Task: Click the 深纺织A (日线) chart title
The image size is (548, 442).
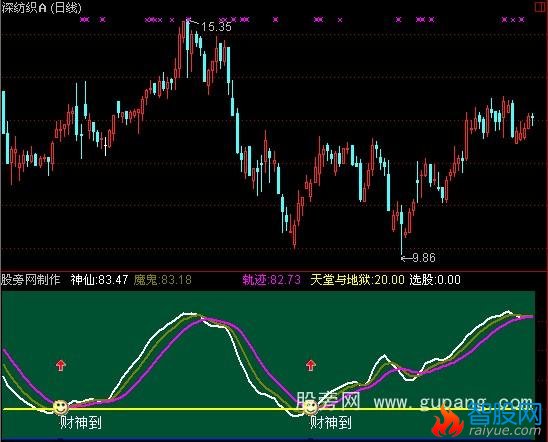Action: point(42,8)
